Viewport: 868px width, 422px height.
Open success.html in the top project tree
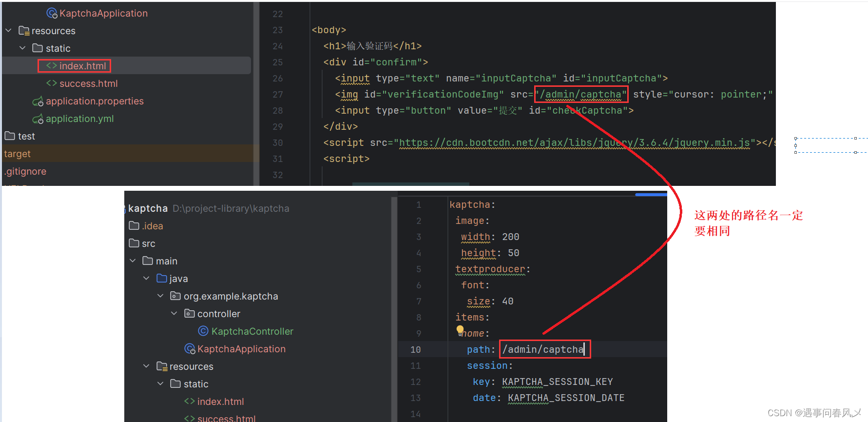(88, 83)
